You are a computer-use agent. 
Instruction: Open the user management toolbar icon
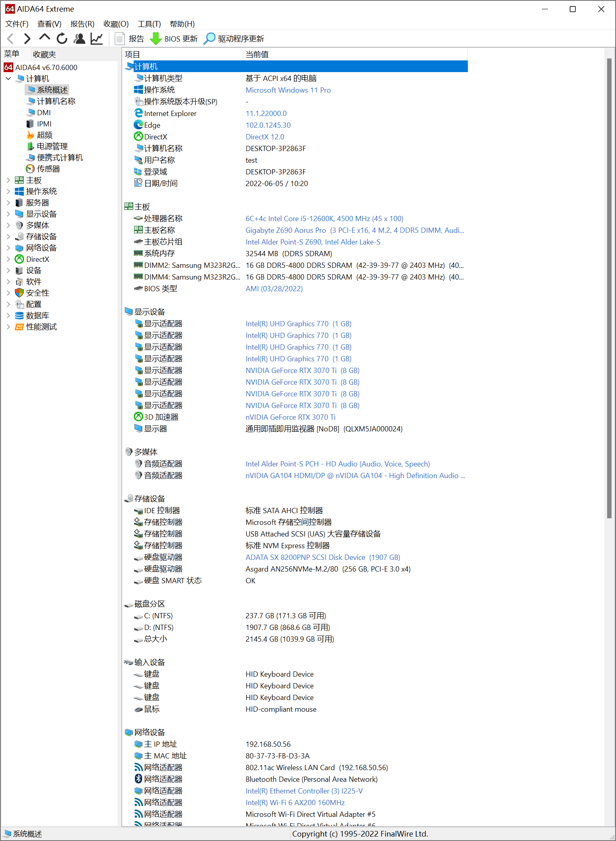(79, 39)
